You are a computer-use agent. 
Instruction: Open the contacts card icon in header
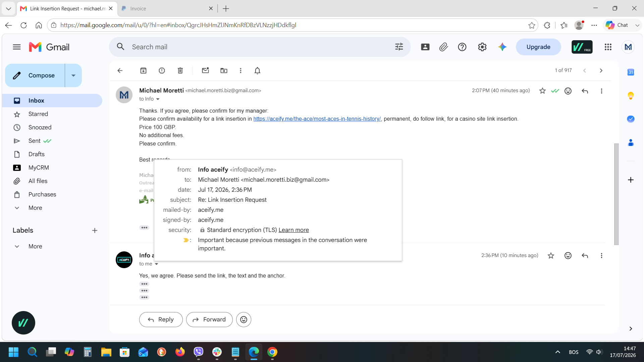[425, 47]
